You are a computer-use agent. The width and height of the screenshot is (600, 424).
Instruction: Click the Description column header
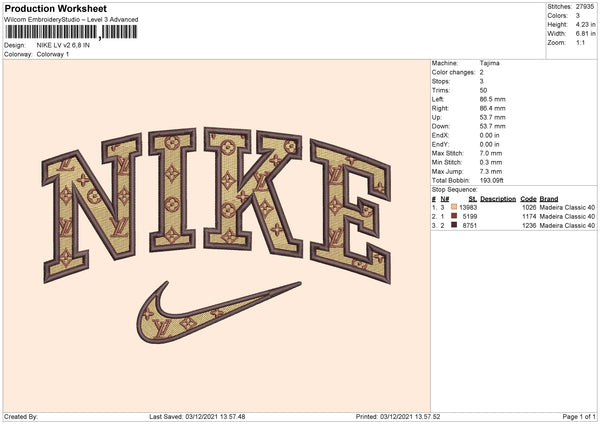pos(497,198)
